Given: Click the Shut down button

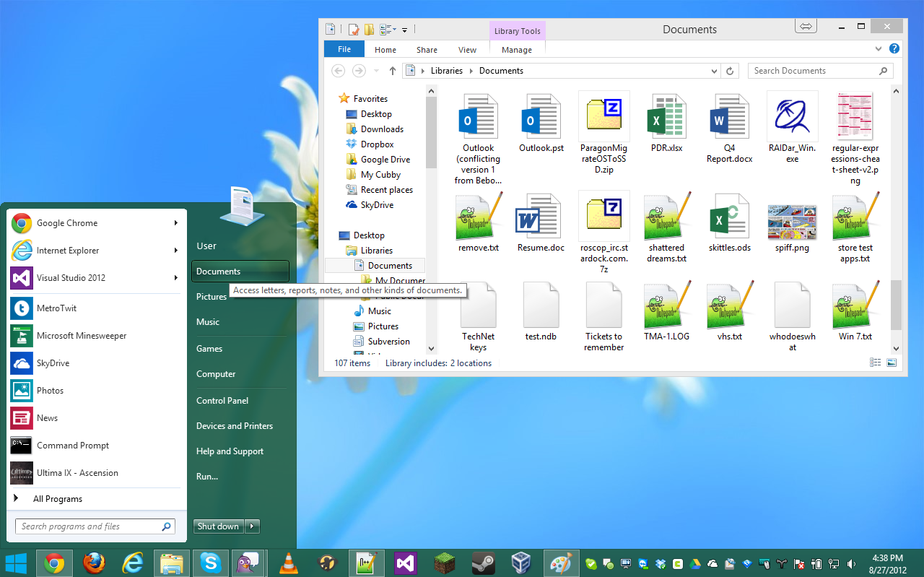Looking at the screenshot, I should pyautogui.click(x=218, y=526).
